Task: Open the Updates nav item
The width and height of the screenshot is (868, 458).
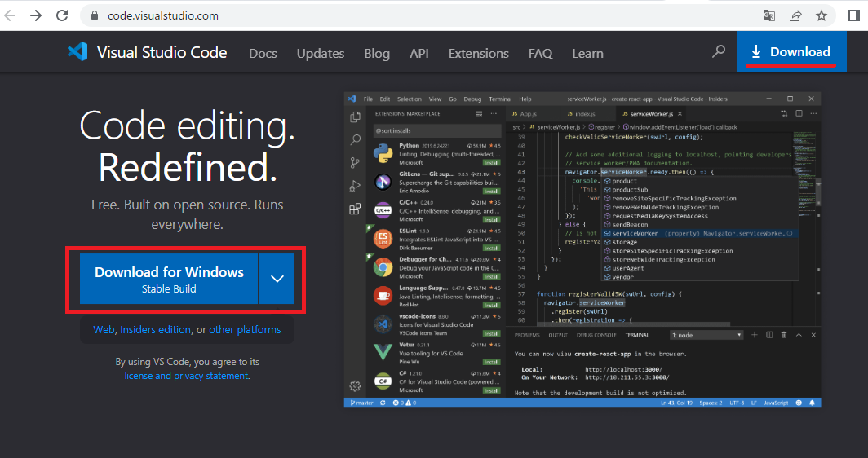Action: [x=321, y=54]
